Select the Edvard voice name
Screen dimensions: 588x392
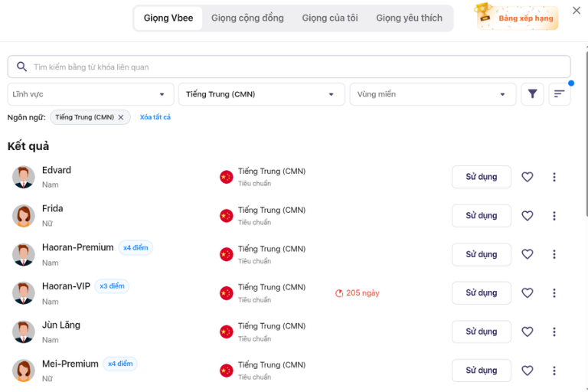[56, 170]
